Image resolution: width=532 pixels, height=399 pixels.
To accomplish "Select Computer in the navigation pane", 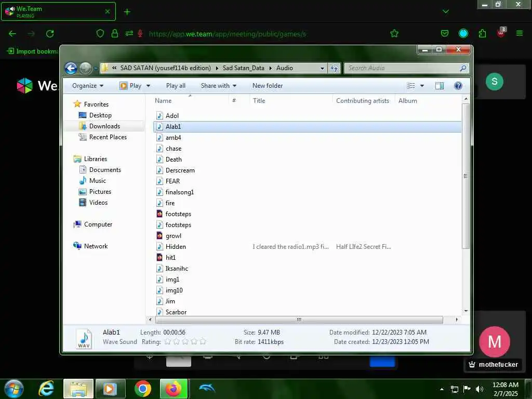I will click(x=98, y=224).
